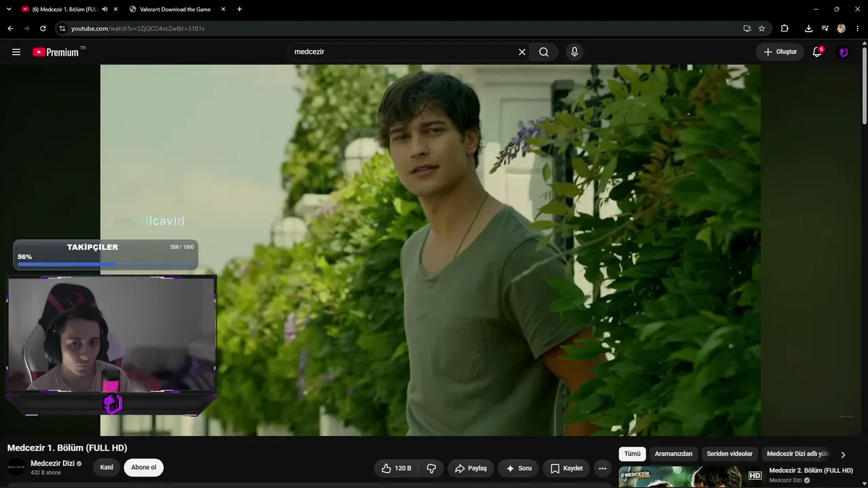Viewport: 868px width, 488px height.
Task: Click the video title Medcezir 1. Bölüm (FULL HD)
Action: [67, 448]
